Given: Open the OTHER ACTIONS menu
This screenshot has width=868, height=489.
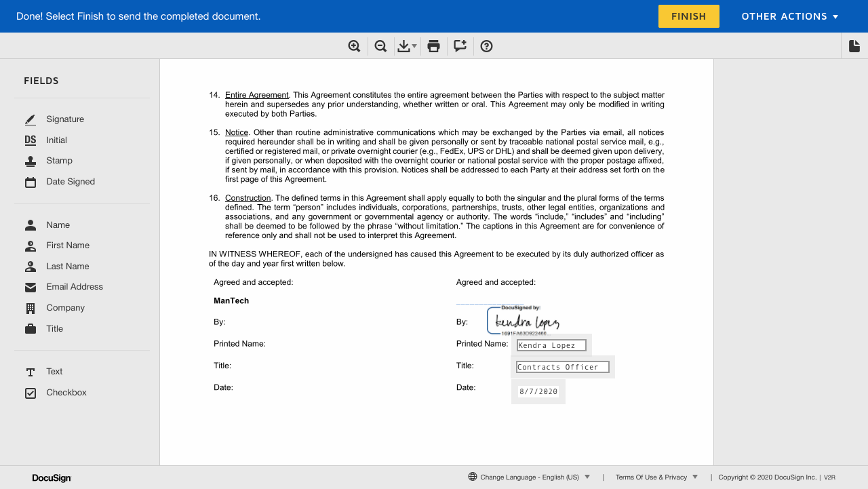Looking at the screenshot, I should pos(789,16).
